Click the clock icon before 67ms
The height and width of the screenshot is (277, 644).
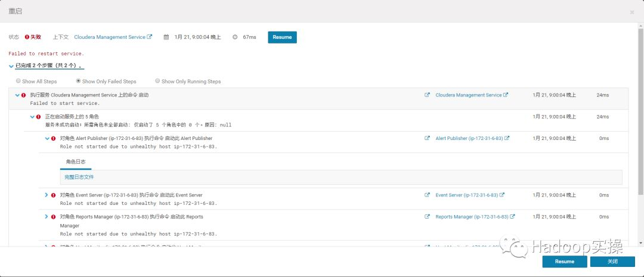click(235, 37)
